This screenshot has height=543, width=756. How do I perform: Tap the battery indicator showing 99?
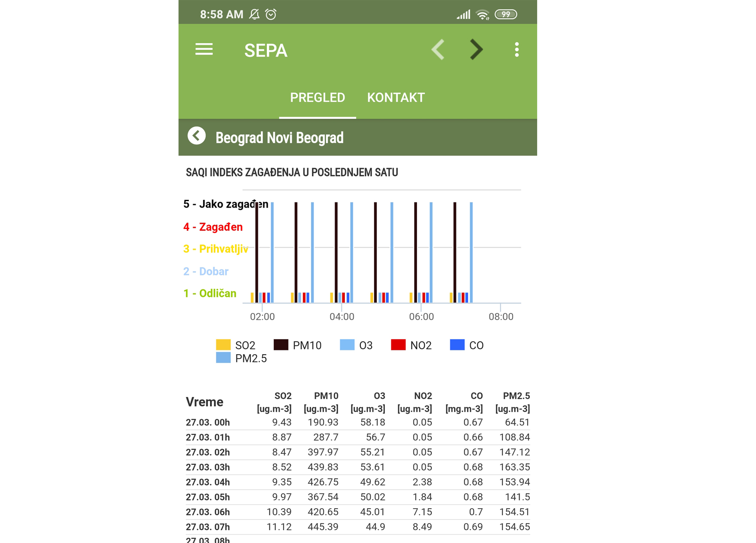point(506,14)
